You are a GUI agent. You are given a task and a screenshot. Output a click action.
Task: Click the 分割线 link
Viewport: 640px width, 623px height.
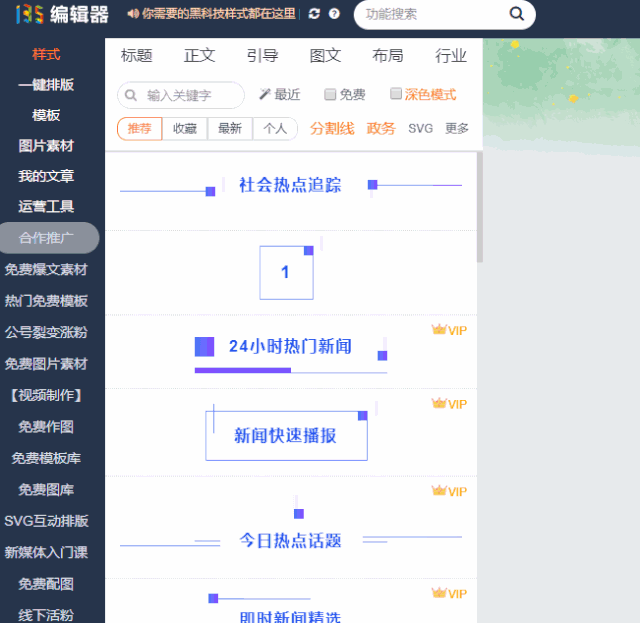pos(332,129)
